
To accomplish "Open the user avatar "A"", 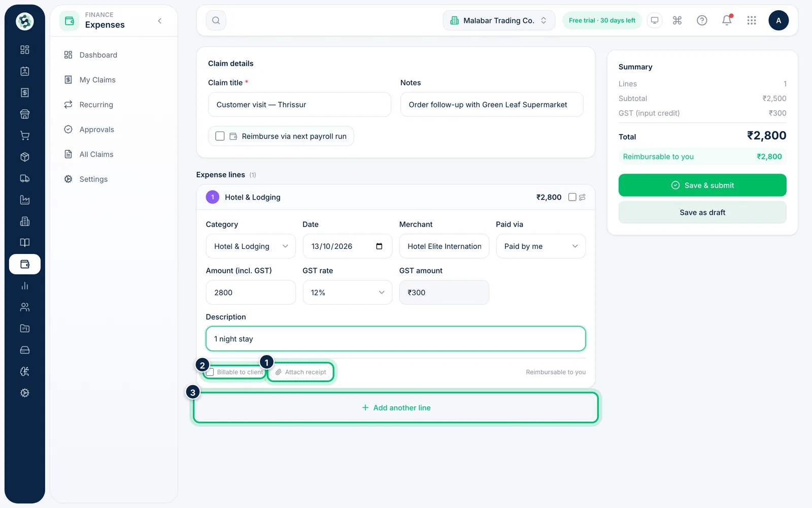I will (x=779, y=20).
